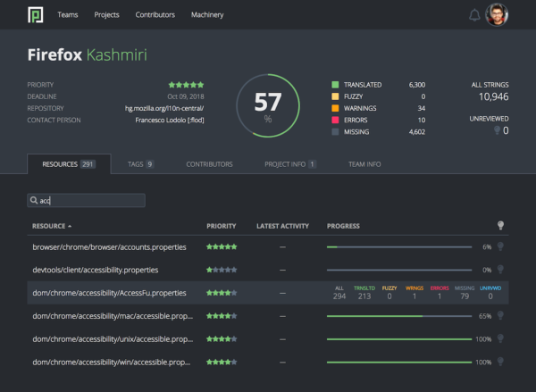Click the Pontoon logo icon

[35, 14]
